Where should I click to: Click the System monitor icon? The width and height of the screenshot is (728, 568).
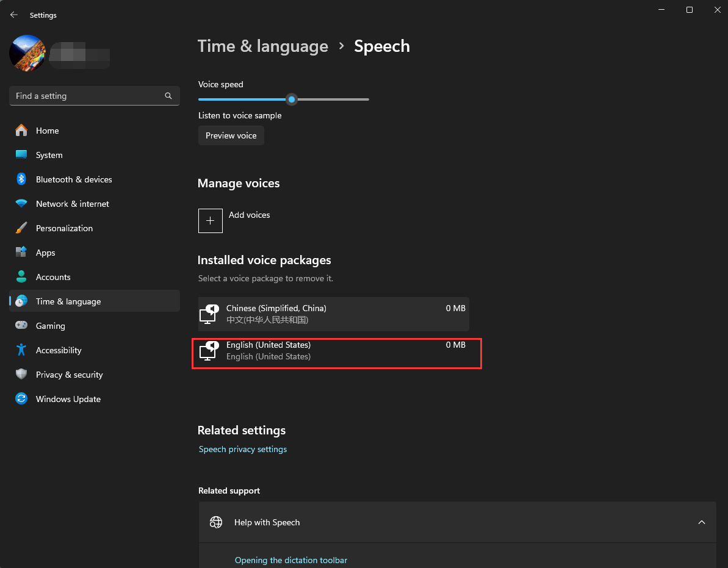21,154
